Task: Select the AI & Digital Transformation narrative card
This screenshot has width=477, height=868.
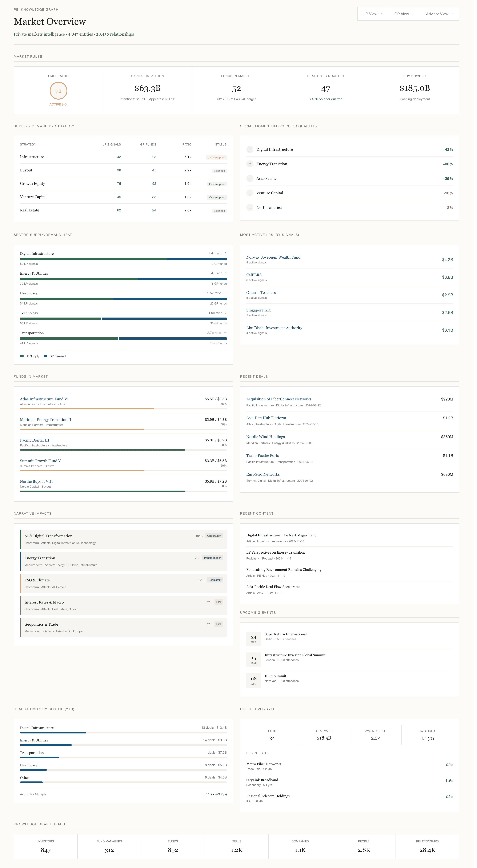Action: tap(123, 539)
